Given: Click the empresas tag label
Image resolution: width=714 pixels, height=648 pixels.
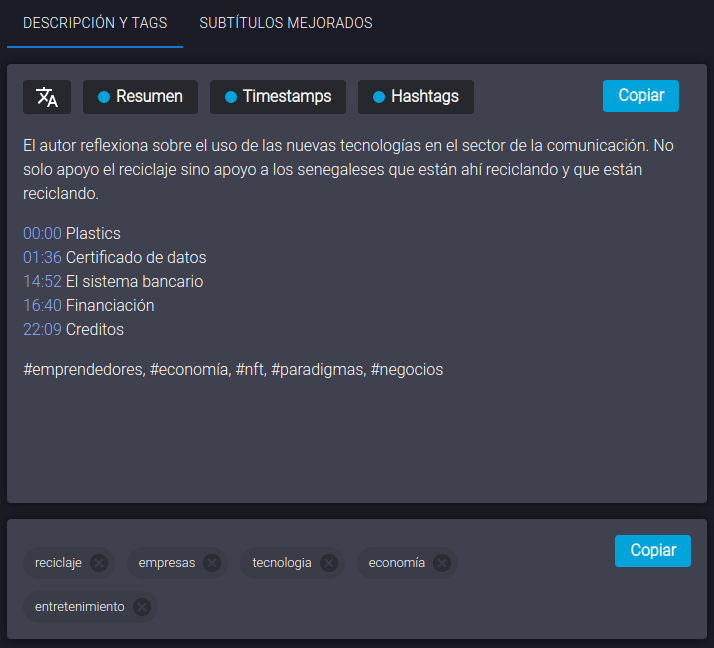Looking at the screenshot, I should 167,563.
